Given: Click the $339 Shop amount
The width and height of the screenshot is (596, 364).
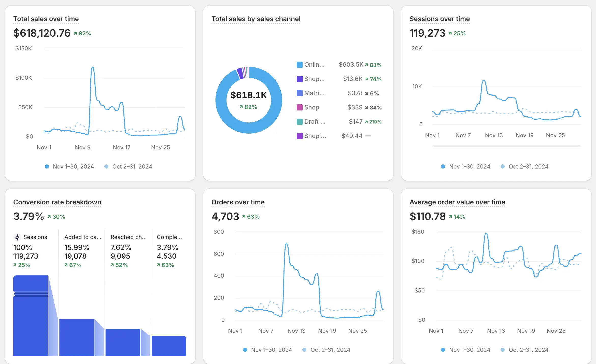Looking at the screenshot, I should (355, 107).
